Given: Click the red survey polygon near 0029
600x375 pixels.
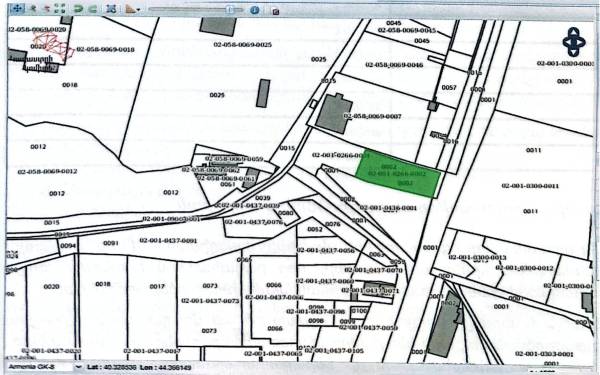Looking at the screenshot, I should 54,46.
